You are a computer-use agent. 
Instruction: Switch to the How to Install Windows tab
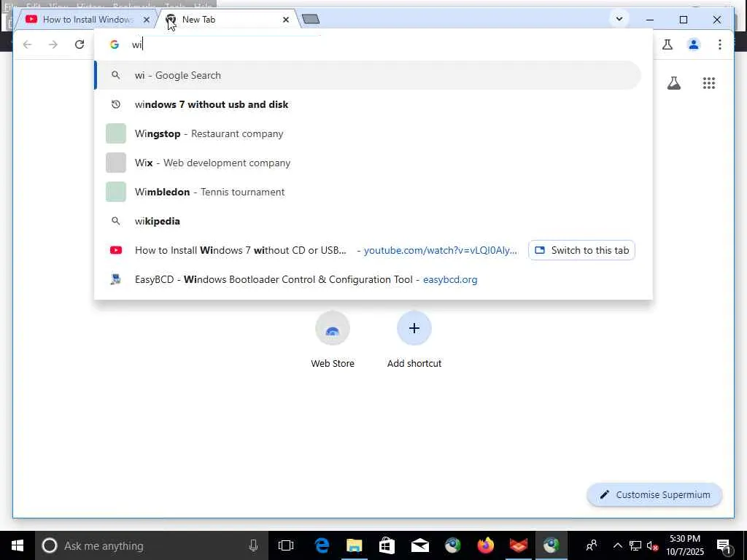[86, 20]
